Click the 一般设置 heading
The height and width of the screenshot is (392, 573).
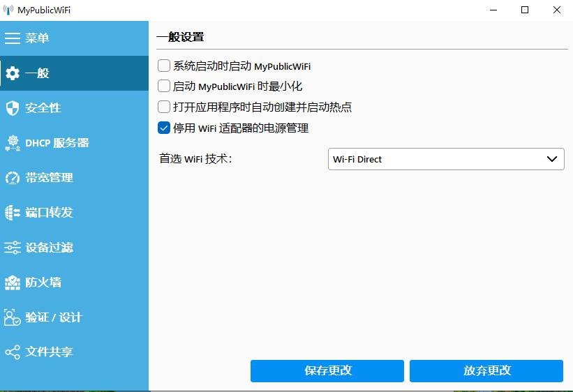click(x=180, y=37)
